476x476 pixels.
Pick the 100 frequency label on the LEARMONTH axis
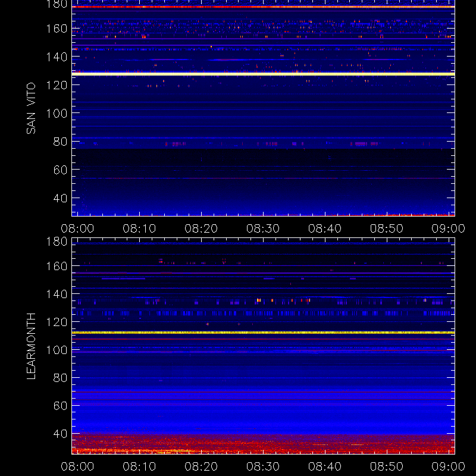pos(57,350)
